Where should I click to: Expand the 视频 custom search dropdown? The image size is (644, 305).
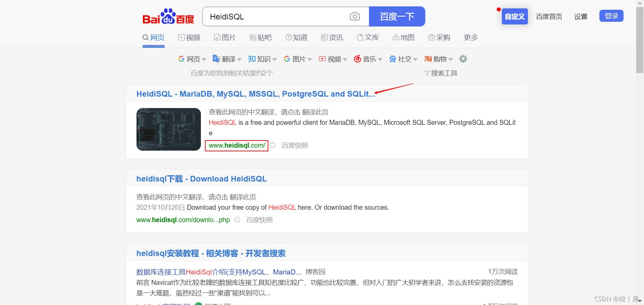click(x=345, y=60)
